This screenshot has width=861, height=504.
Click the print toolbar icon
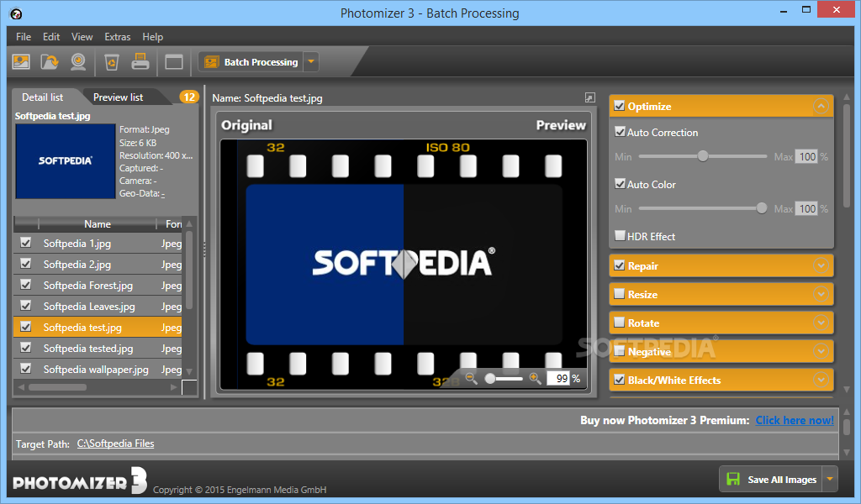140,61
